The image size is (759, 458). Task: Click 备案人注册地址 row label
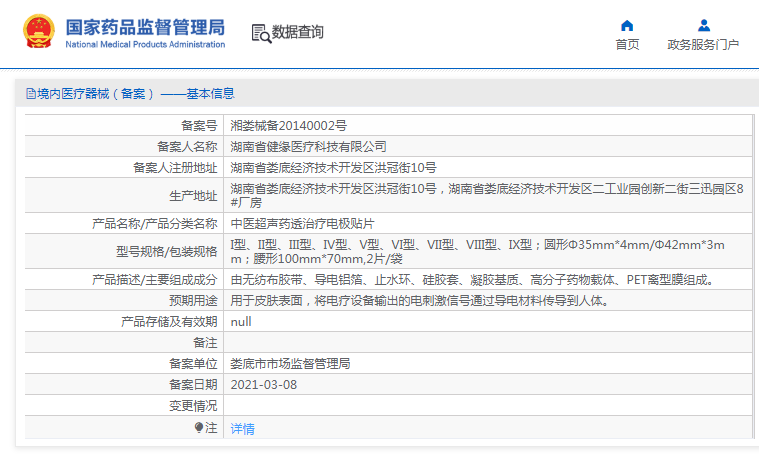pyautogui.click(x=175, y=168)
